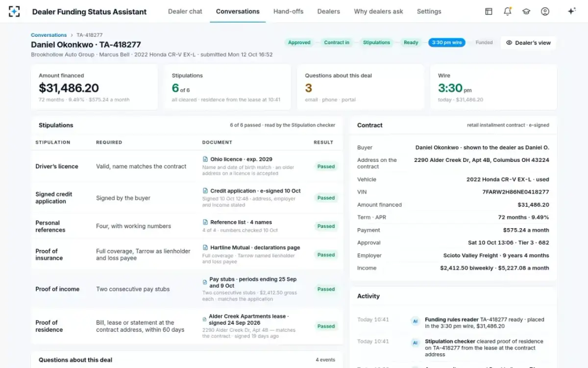Image resolution: width=588 pixels, height=368 pixels.
Task: Click Term 72 months 9.49% value
Action: click(x=523, y=217)
